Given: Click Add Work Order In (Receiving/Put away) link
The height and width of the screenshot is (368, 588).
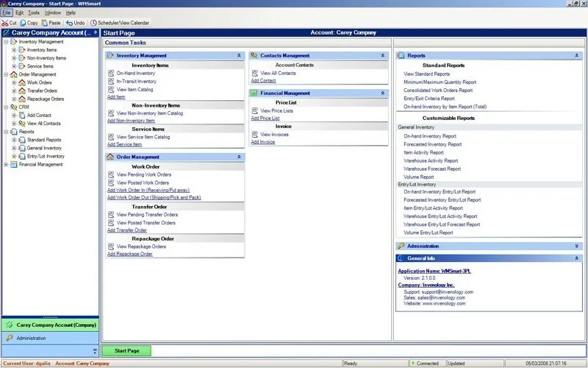Looking at the screenshot, I should coord(148,191).
